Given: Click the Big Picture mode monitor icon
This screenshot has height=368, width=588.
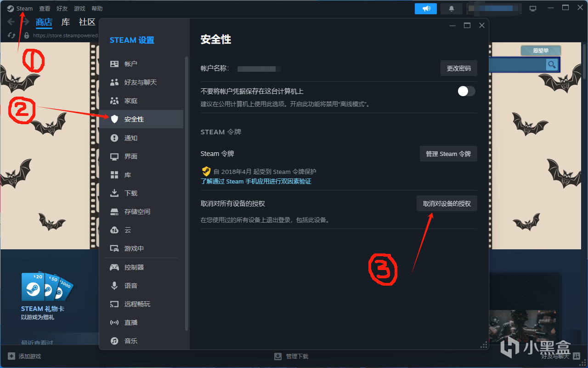Looking at the screenshot, I should click(x=533, y=9).
